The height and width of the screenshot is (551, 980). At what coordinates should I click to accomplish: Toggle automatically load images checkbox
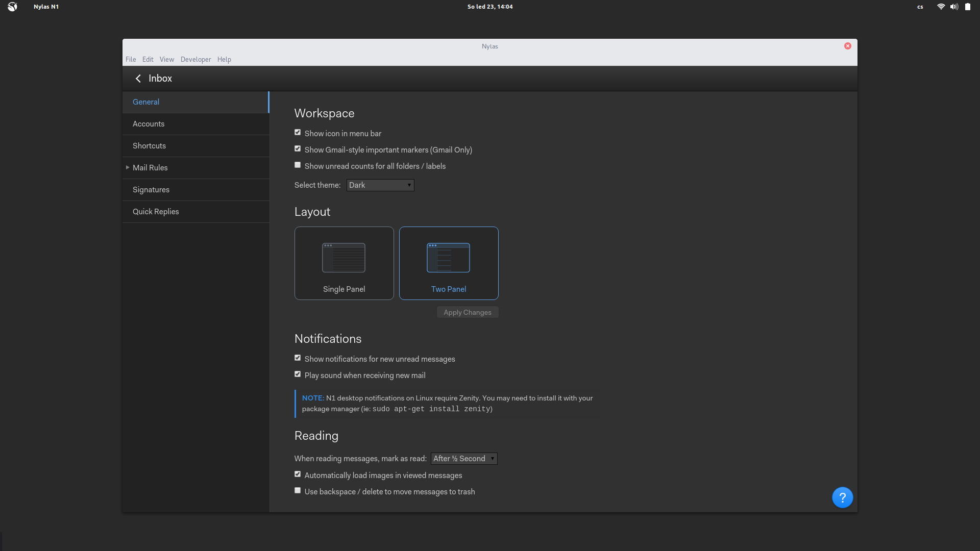pyautogui.click(x=298, y=474)
